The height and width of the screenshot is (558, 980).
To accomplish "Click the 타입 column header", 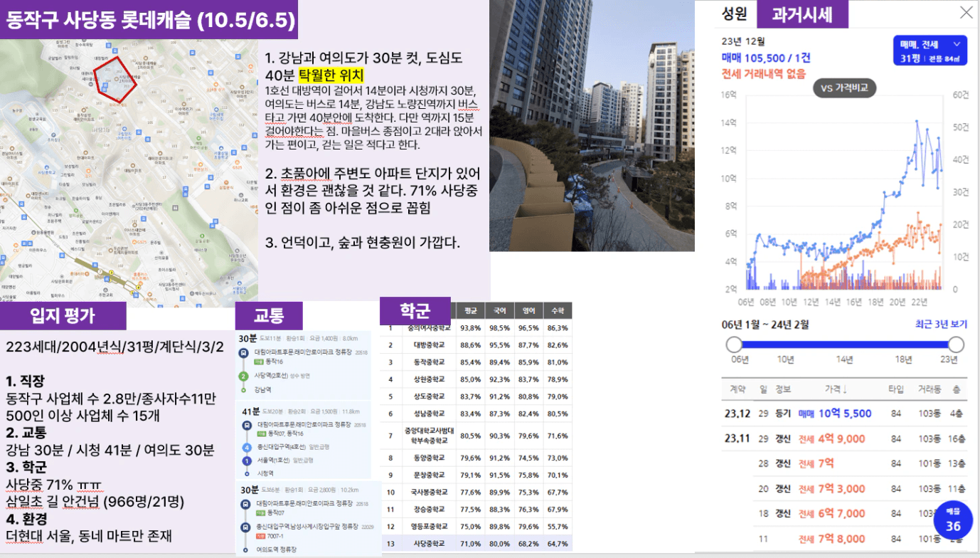I will click(x=896, y=389).
